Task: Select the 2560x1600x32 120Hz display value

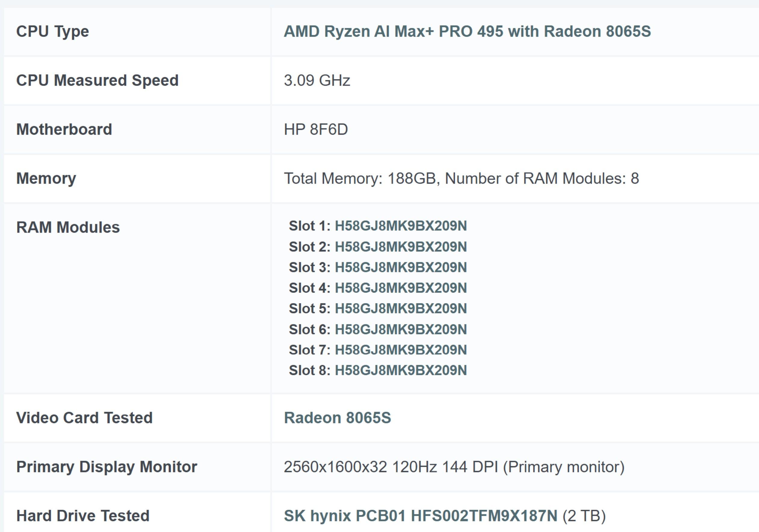Action: coord(454,467)
